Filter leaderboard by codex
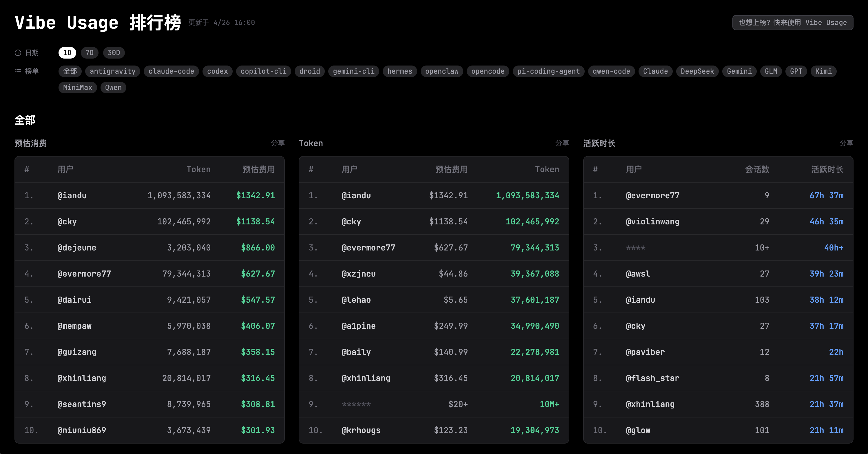The width and height of the screenshot is (868, 454). point(217,71)
